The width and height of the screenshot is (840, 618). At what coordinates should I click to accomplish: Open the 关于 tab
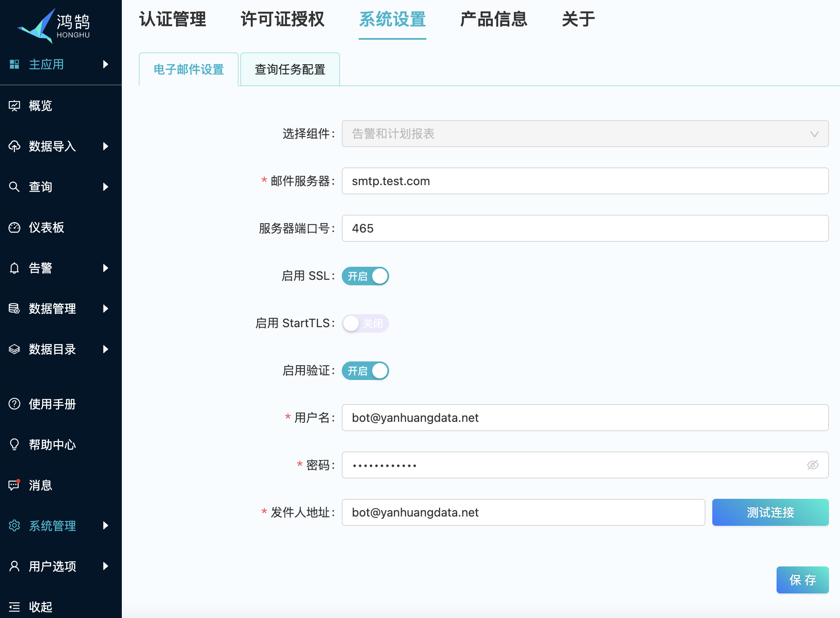pyautogui.click(x=579, y=19)
